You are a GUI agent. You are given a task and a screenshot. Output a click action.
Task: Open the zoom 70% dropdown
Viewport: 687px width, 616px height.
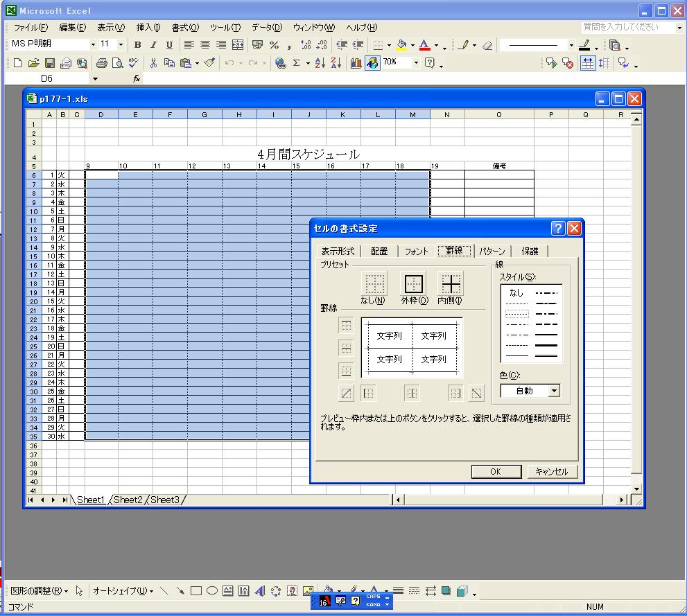click(416, 62)
